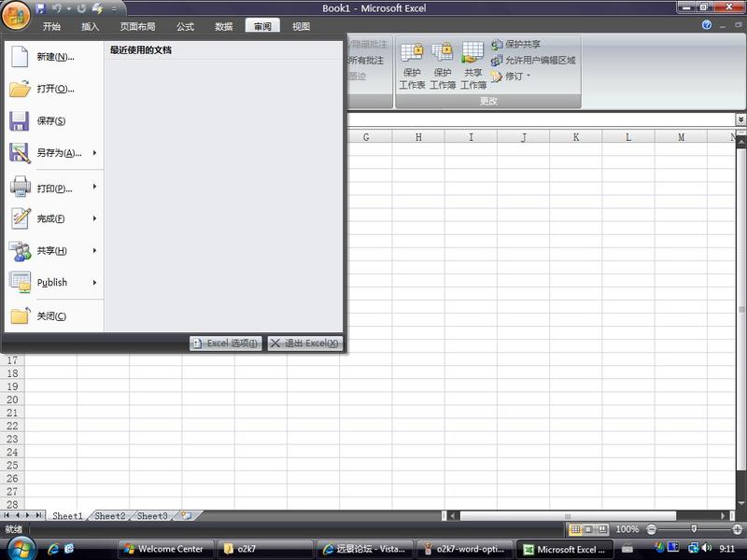
Task: Launch Internet Explorer from quick launch
Action: [x=52, y=549]
